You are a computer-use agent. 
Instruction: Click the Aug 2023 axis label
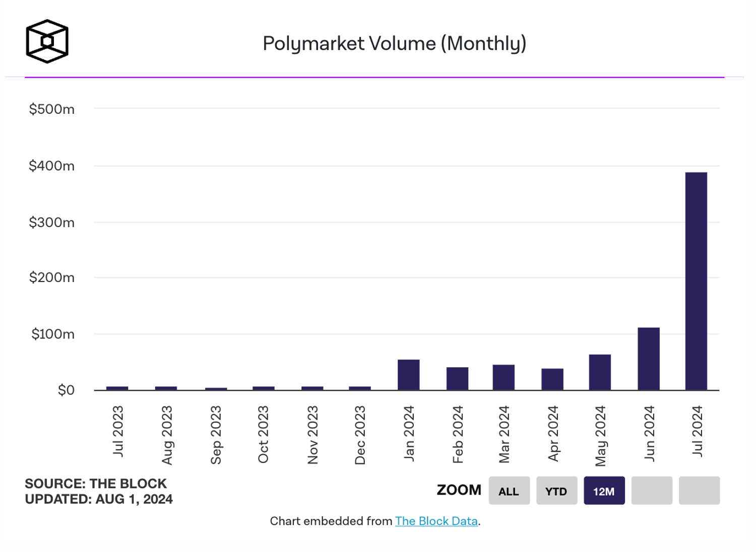(x=167, y=435)
